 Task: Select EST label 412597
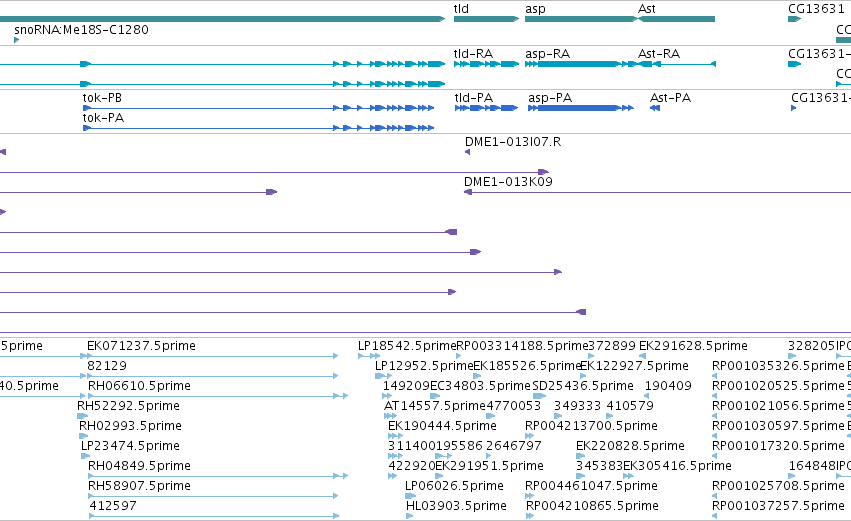(112, 506)
